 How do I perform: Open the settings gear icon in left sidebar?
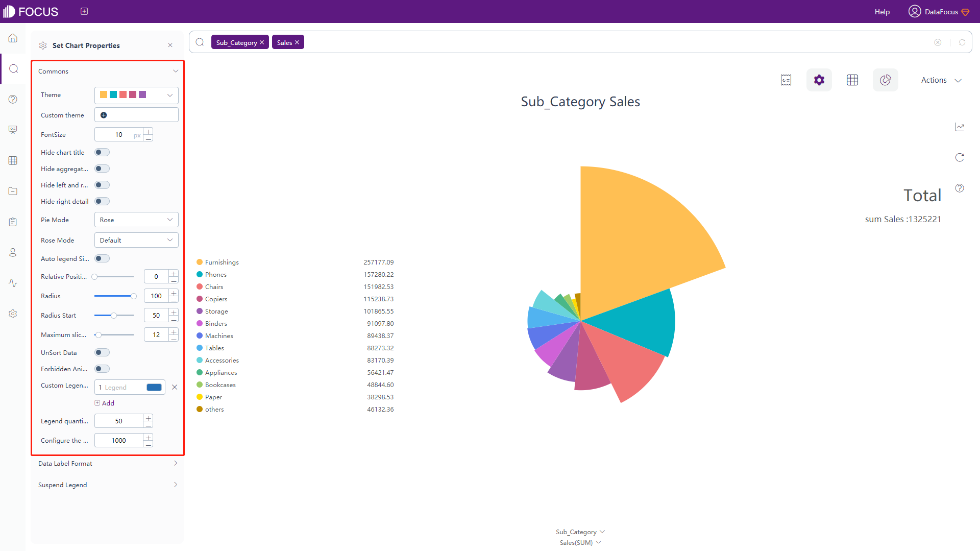[x=13, y=314]
